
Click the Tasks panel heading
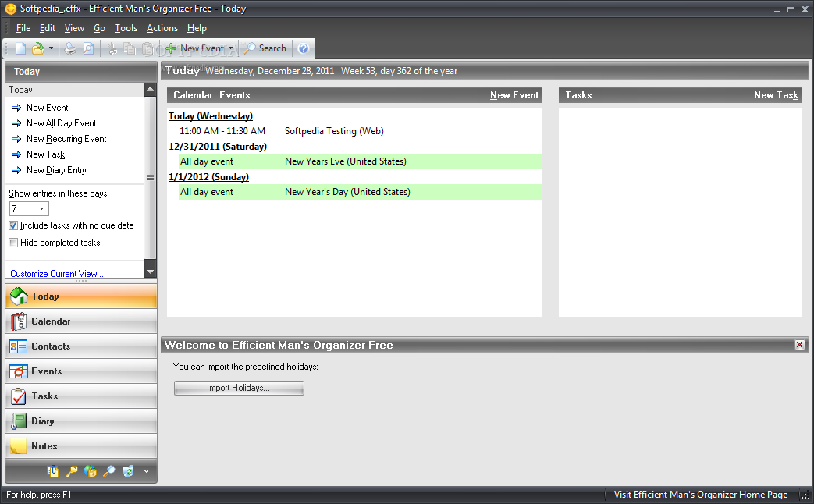point(578,95)
